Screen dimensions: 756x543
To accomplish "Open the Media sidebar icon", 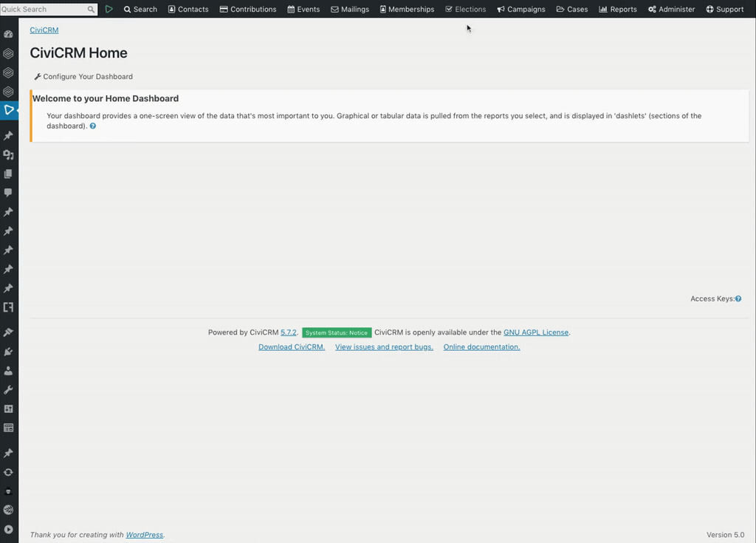I will [9, 155].
